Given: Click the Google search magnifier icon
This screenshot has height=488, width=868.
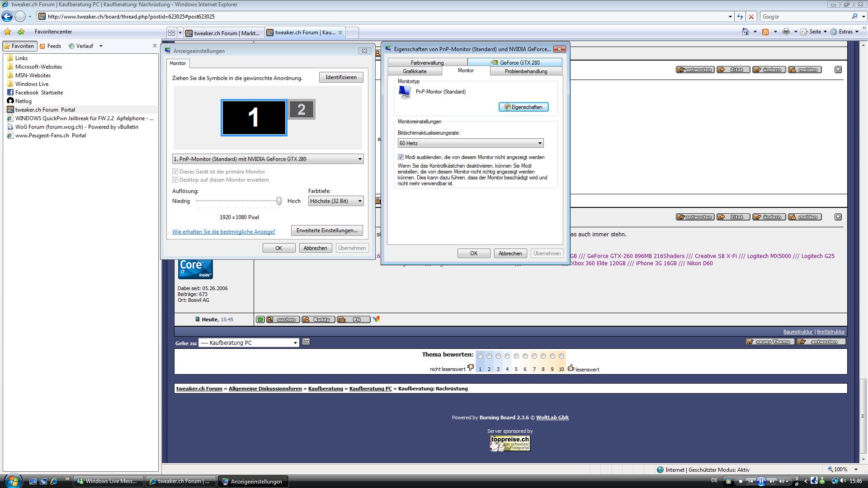Looking at the screenshot, I should point(854,17).
